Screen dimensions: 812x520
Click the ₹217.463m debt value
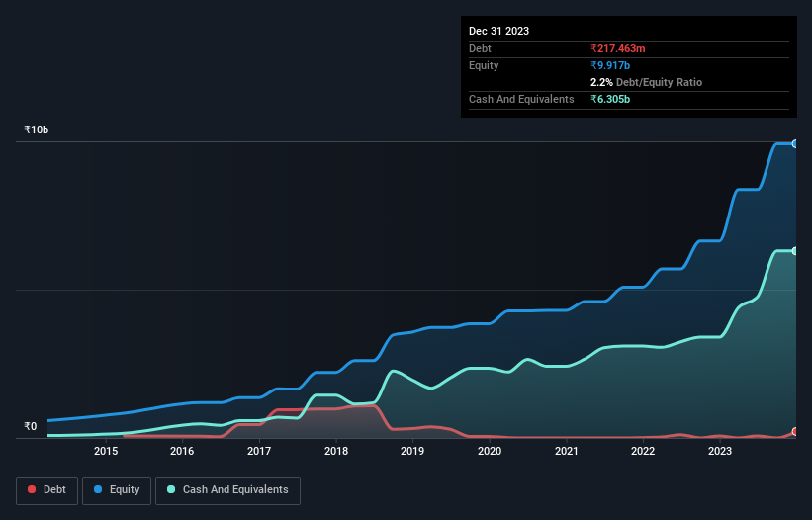pyautogui.click(x=618, y=48)
